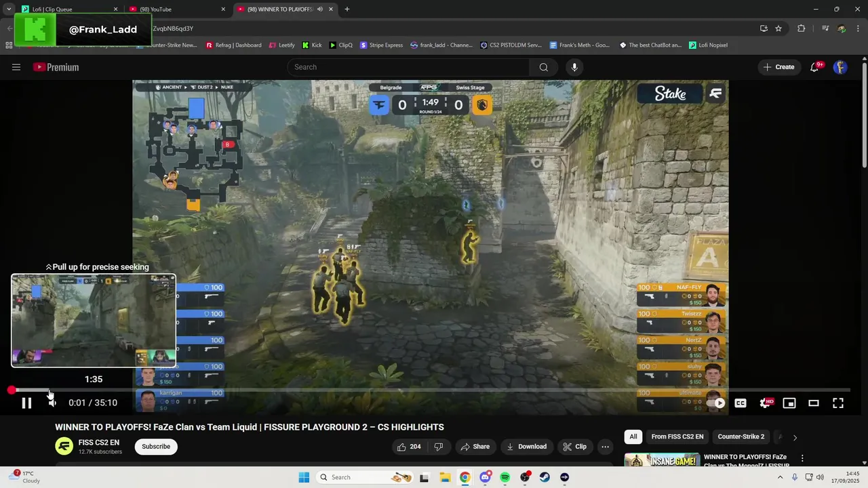This screenshot has height=488, width=868.
Task: Go to the YouTube Premium home logo
Action: tap(56, 67)
